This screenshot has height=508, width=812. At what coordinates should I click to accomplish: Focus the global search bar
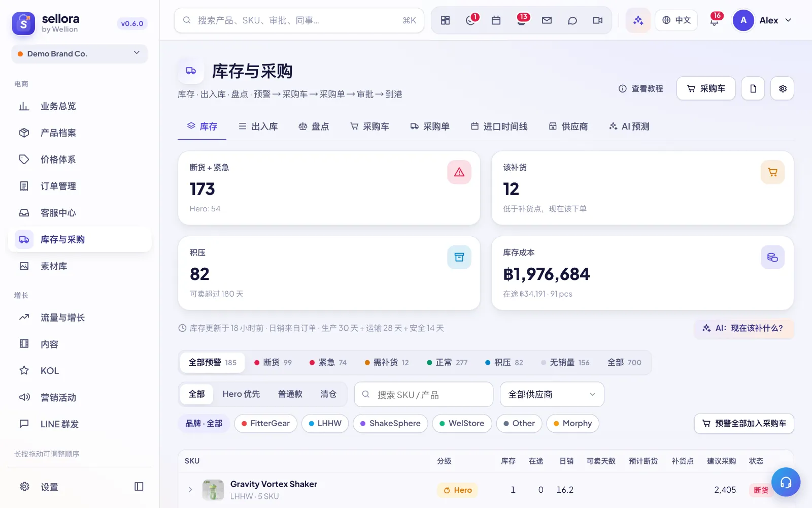[x=299, y=20]
